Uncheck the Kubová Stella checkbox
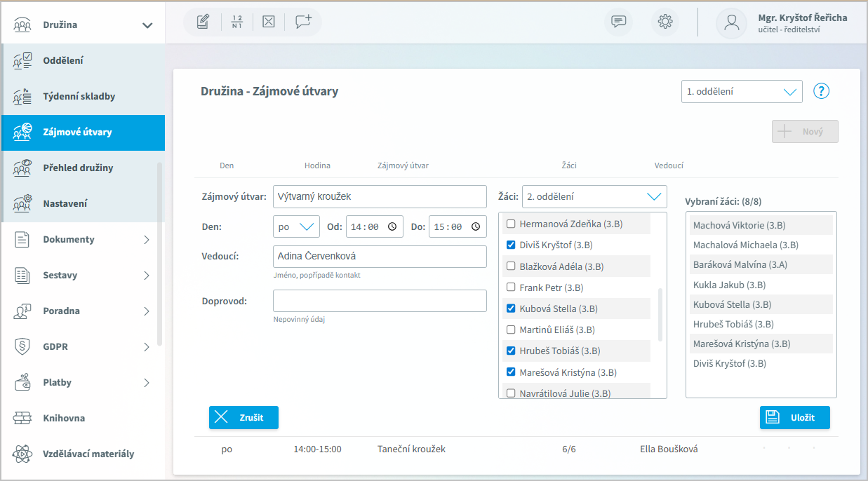Screen dimensions: 868x481 click(x=512, y=309)
